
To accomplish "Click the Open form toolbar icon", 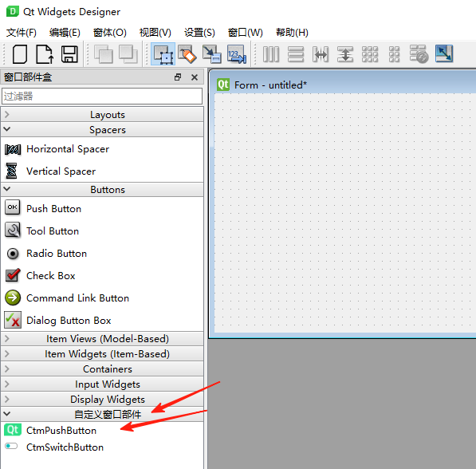I will (45, 54).
